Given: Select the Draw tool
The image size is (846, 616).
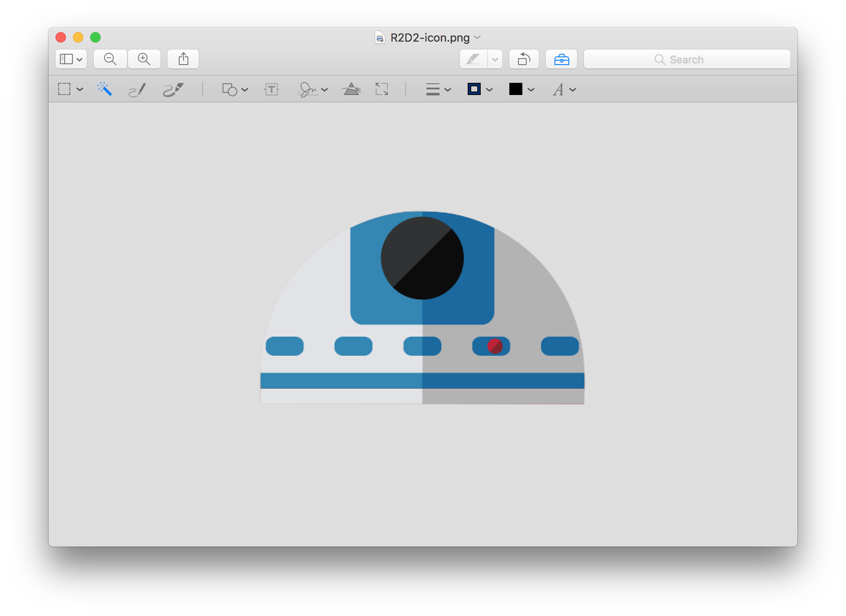Looking at the screenshot, I should [173, 89].
